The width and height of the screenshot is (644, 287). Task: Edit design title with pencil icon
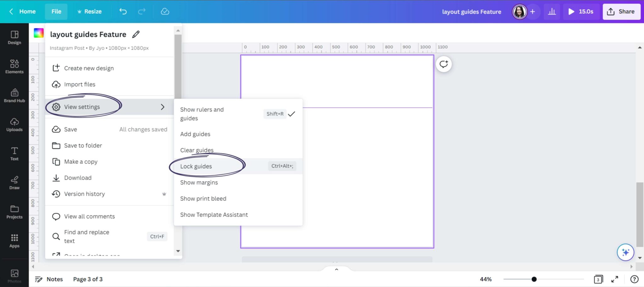136,34
